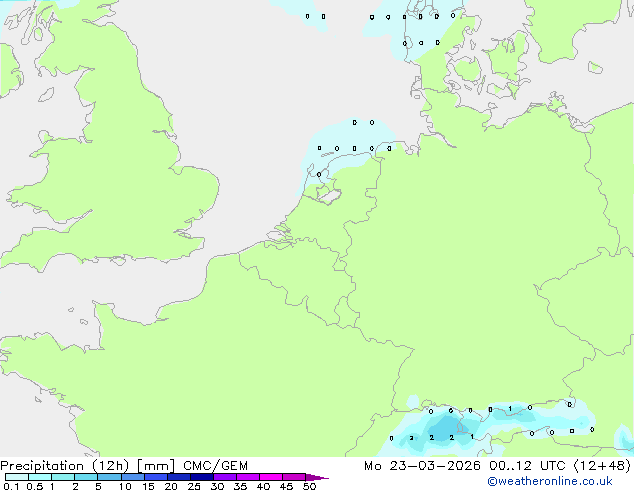This screenshot has height=490, width=634.
Task: Click the '(12+48)' forecast offset text
Action: click(602, 466)
